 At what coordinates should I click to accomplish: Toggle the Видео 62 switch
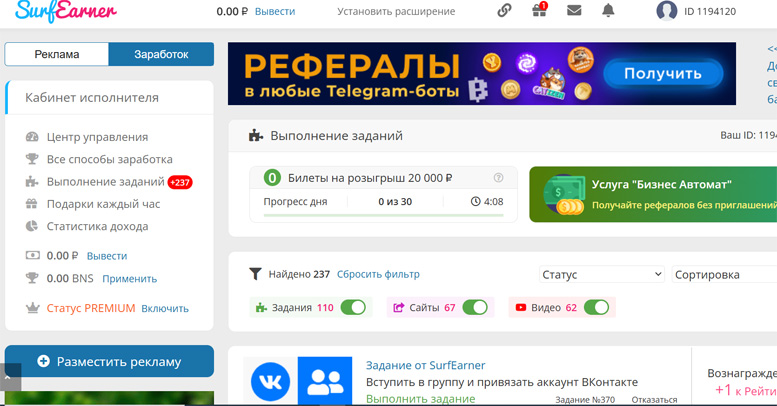click(596, 307)
